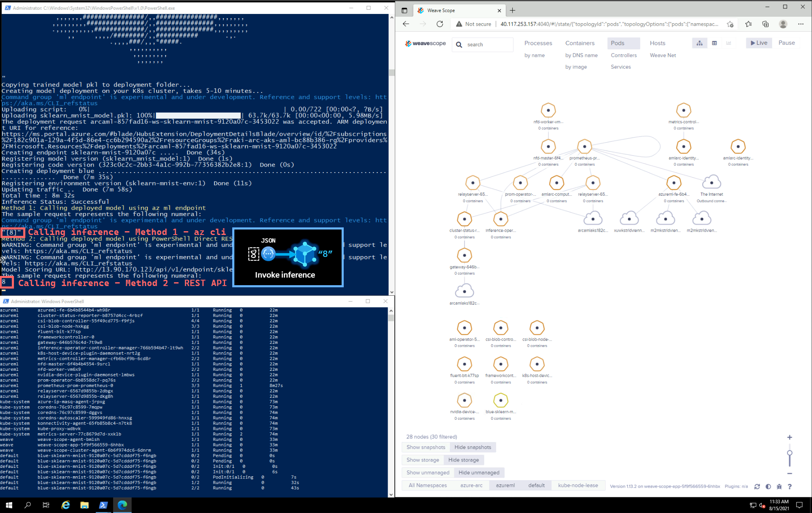Open the help question mark icon
The width and height of the screenshot is (812, 513).
click(790, 486)
